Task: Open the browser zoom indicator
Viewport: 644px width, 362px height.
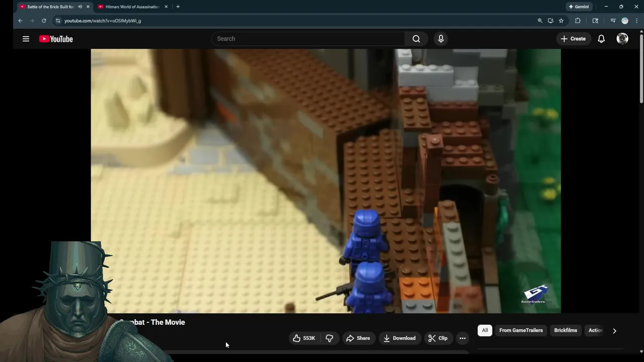Action: 540,21
